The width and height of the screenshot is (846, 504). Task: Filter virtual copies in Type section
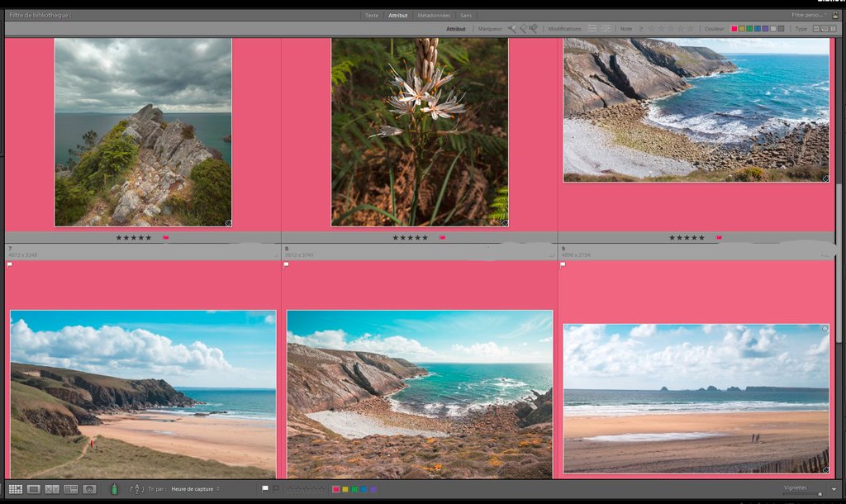coord(825,29)
